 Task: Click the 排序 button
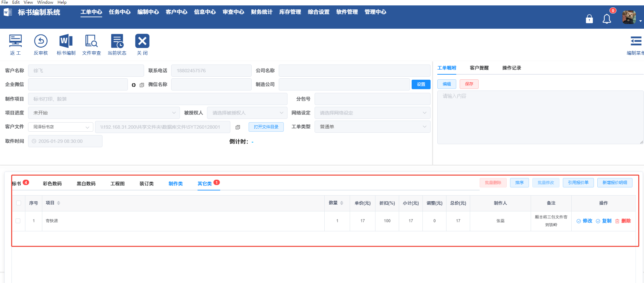520,183
